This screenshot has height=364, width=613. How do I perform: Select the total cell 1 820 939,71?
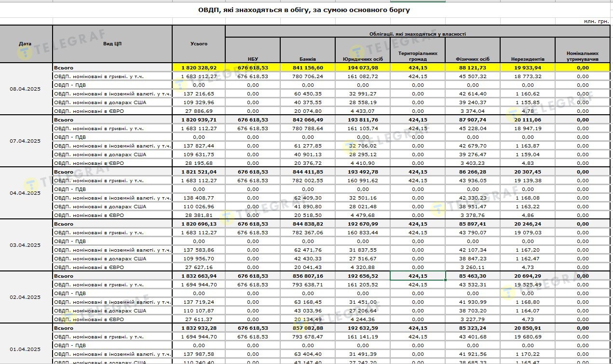click(199, 120)
